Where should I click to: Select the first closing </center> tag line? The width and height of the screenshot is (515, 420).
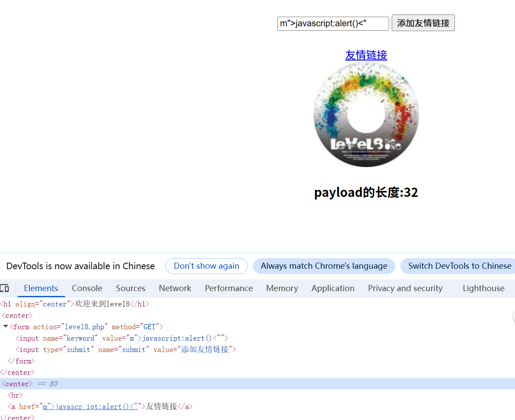[17, 372]
